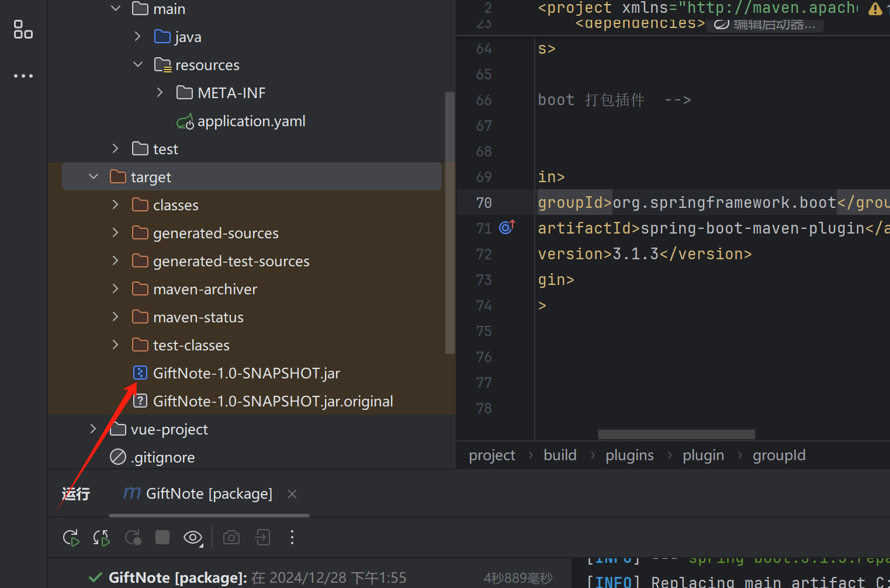Stop the running process
The image size is (890, 588).
pyautogui.click(x=162, y=537)
